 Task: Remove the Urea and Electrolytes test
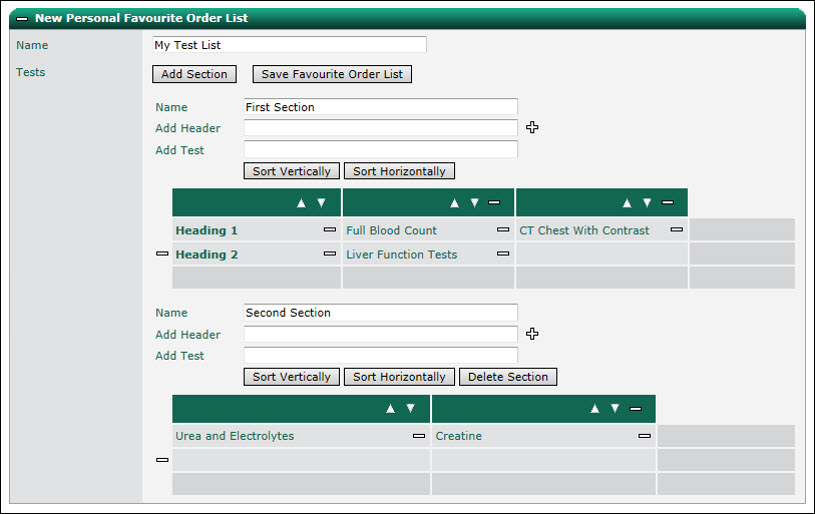click(419, 436)
